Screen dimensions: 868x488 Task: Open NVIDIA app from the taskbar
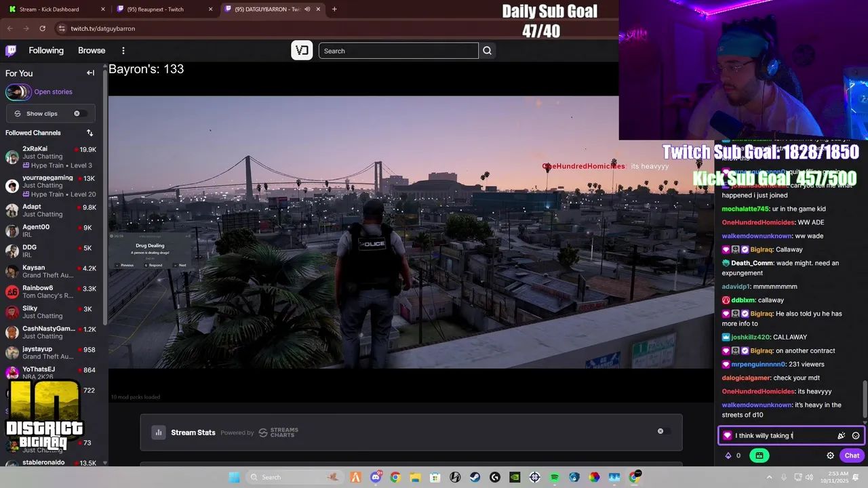515,477
